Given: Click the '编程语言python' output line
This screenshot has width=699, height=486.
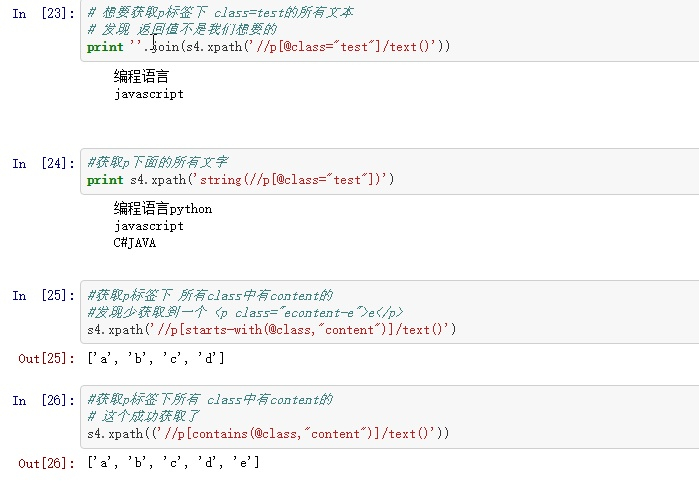Looking at the screenshot, I should coord(163,209).
